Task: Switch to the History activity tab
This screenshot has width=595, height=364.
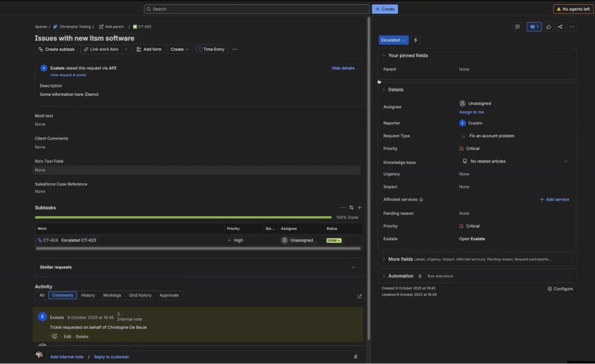Action: [88, 295]
